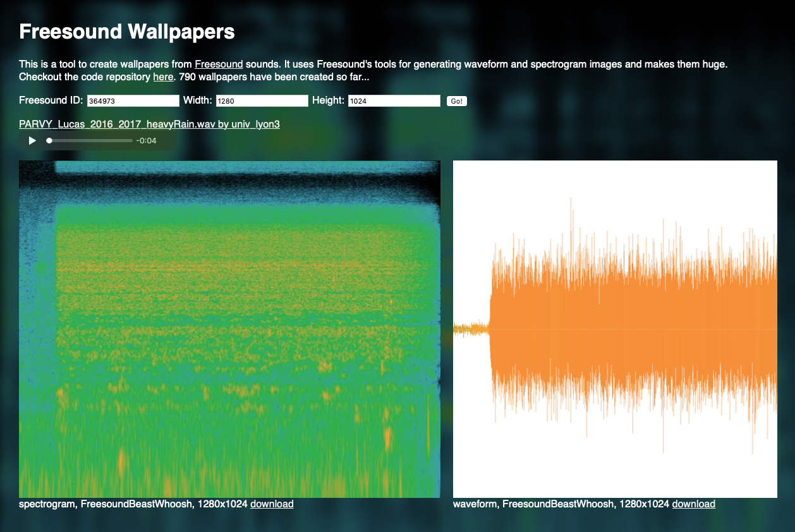
Task: Click the spectrogram FreesoundBeastWhoosh caption text
Action: [133, 504]
